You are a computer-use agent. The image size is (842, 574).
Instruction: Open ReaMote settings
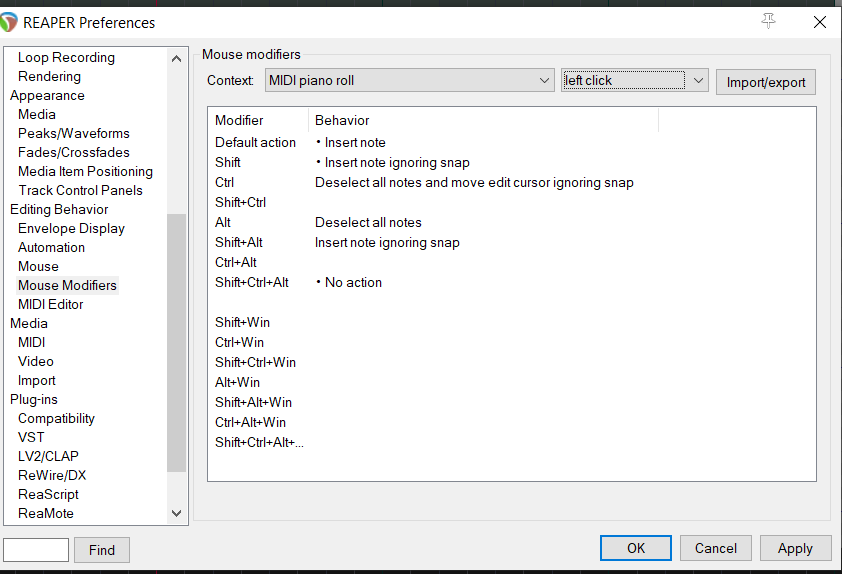(x=46, y=513)
